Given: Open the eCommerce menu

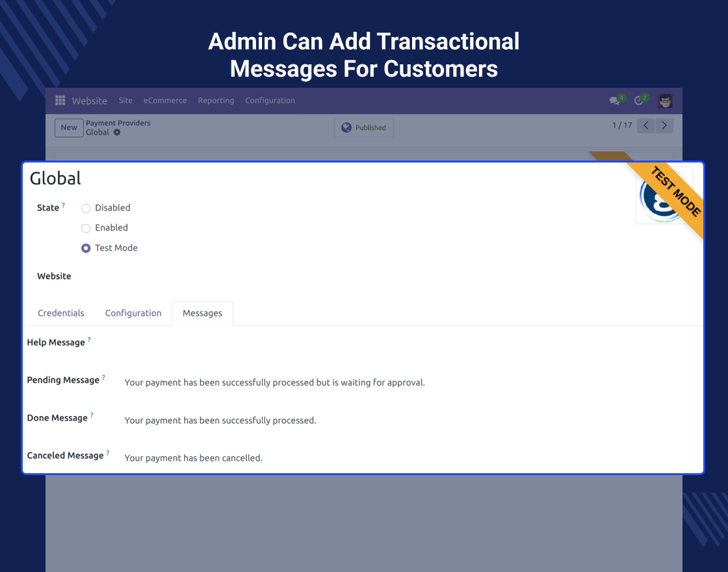Looking at the screenshot, I should pyautogui.click(x=165, y=100).
